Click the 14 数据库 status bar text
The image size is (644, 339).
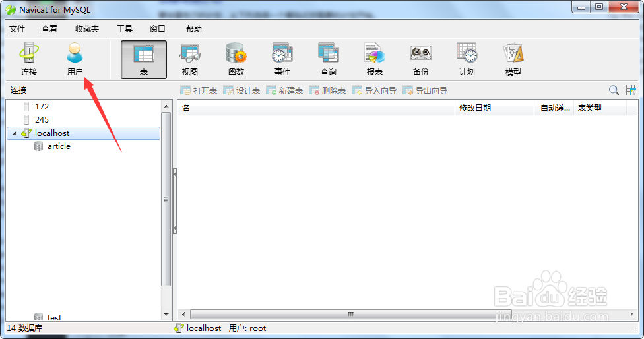(x=24, y=328)
